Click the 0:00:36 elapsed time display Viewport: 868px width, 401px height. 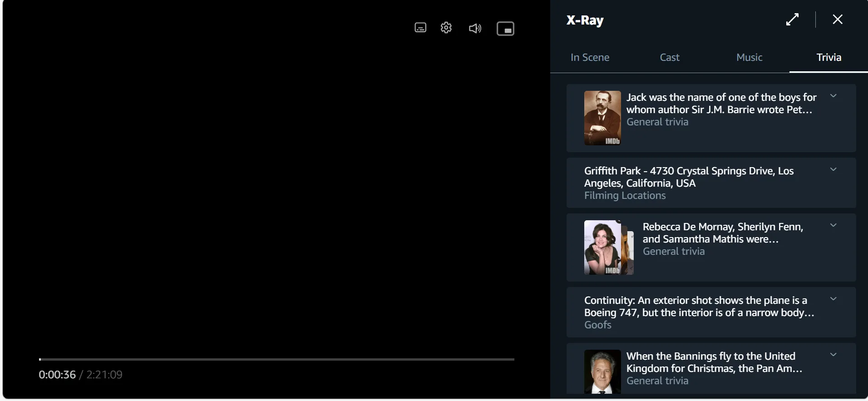[x=57, y=375]
